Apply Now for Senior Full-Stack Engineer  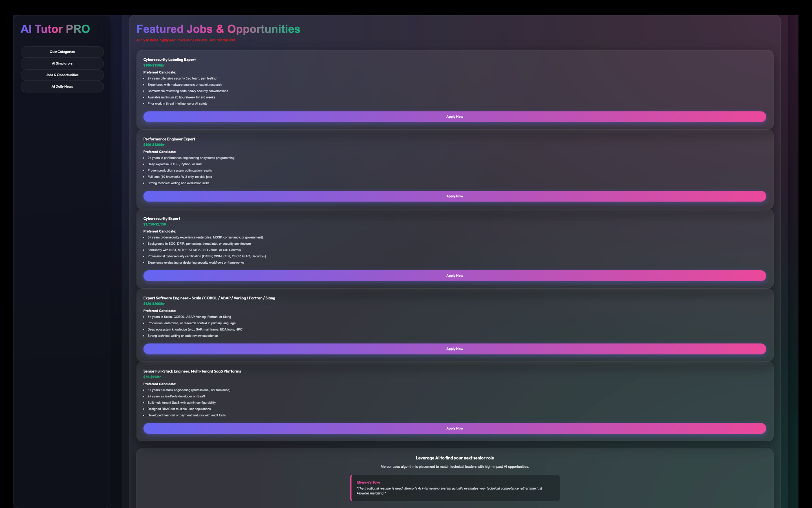click(455, 428)
